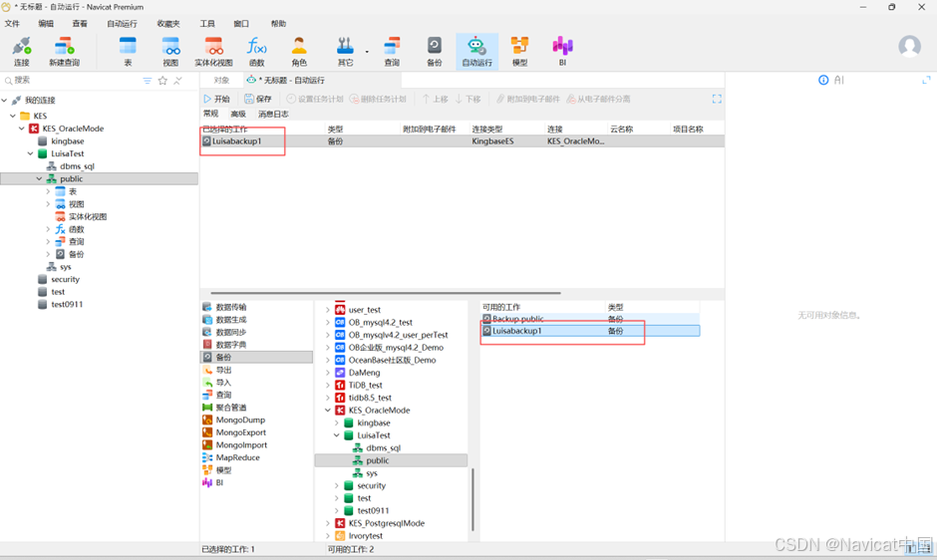Screen dimensions: 937x560
Task: Select Backup public in available jobs
Action: point(589,319)
